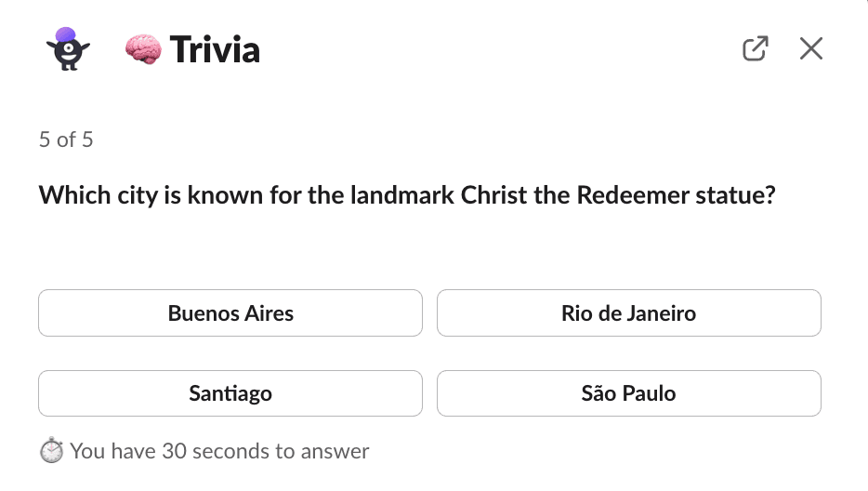Click the Trivia title heading

pyautogui.click(x=215, y=49)
